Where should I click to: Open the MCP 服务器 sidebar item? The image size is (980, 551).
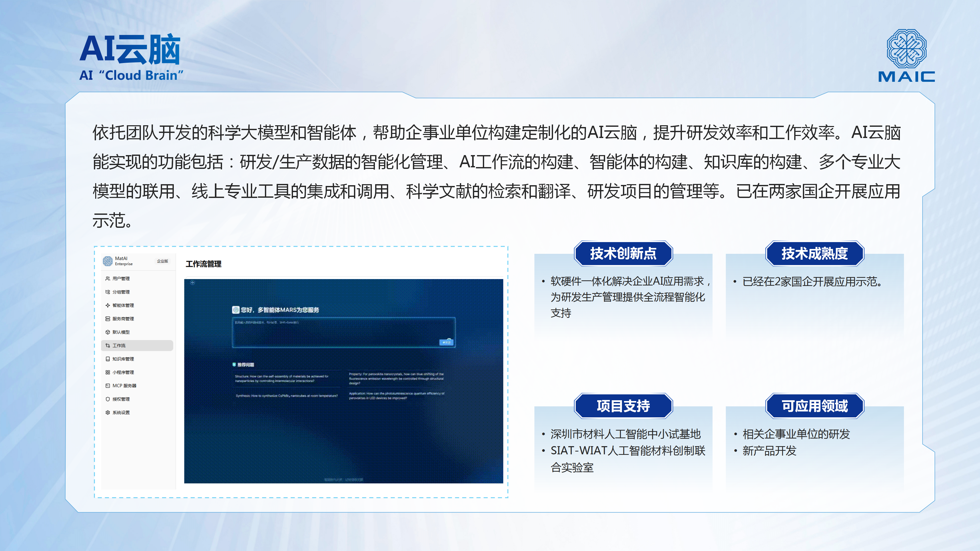[137, 386]
